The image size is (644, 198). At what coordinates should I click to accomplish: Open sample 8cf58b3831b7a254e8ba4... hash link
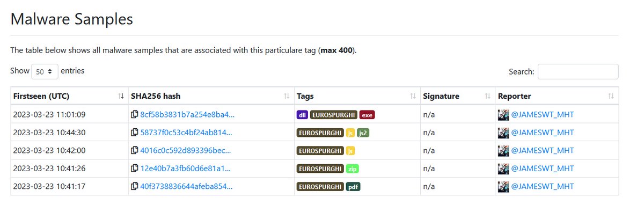tap(187, 114)
